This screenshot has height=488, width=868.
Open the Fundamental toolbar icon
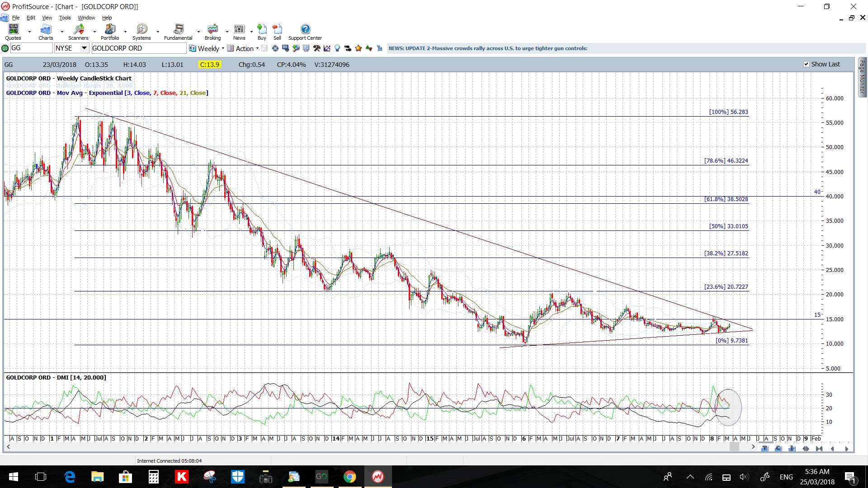click(x=179, y=29)
